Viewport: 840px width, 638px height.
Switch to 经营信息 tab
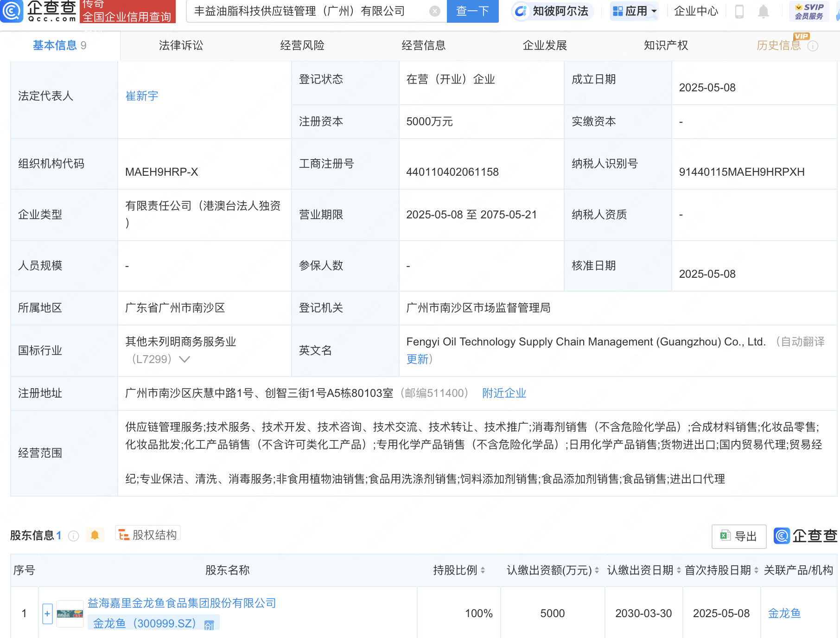[423, 45]
